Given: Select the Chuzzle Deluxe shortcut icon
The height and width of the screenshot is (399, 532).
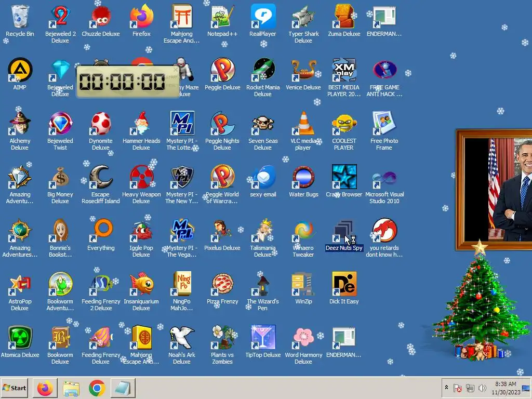Looking at the screenshot, I should (101, 16).
